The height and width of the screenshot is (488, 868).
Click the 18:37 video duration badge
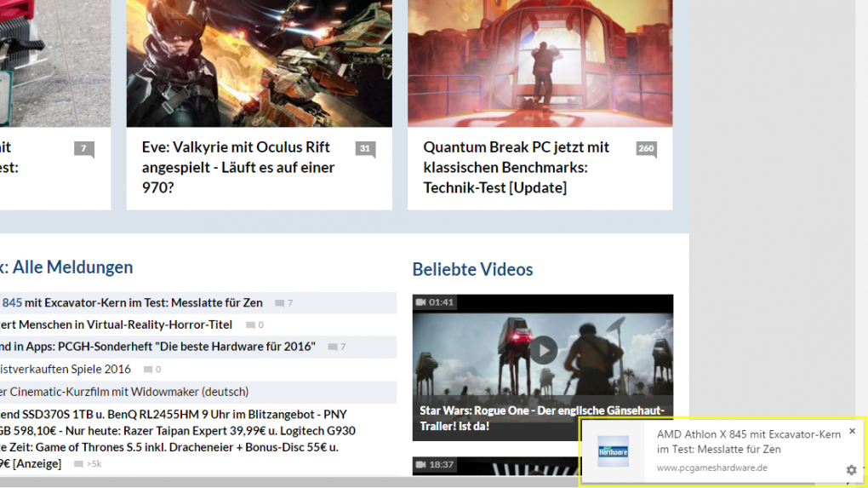[435, 465]
